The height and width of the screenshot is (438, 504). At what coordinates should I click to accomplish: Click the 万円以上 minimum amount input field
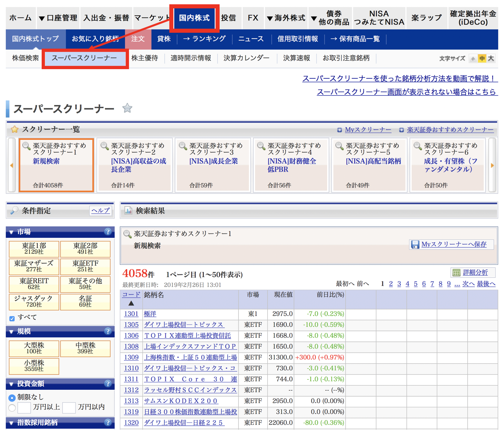24,408
